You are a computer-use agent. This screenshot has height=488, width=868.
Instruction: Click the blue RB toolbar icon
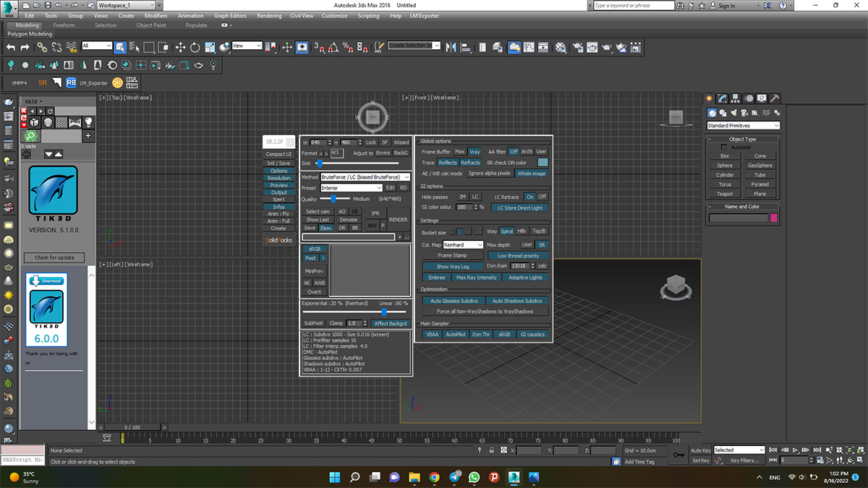[71, 82]
